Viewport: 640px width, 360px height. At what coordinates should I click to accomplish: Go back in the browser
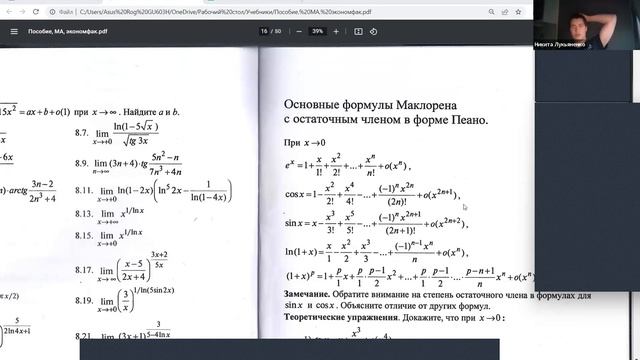(x=9, y=12)
